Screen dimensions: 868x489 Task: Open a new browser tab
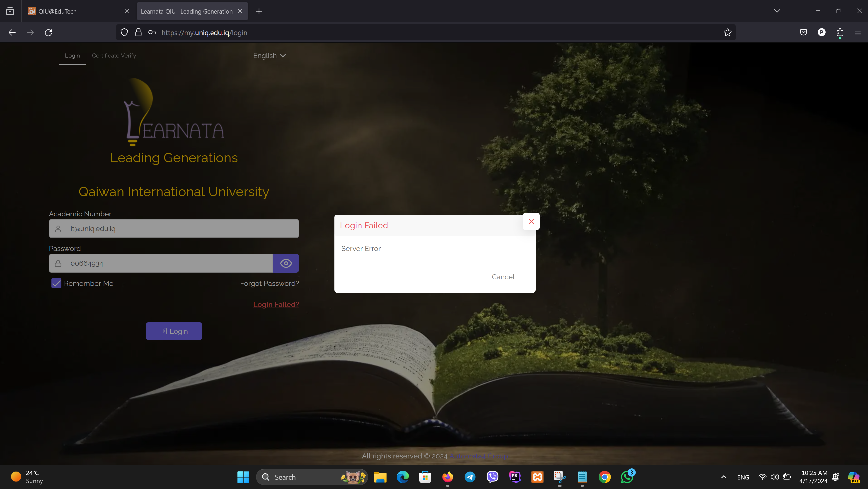(x=259, y=11)
